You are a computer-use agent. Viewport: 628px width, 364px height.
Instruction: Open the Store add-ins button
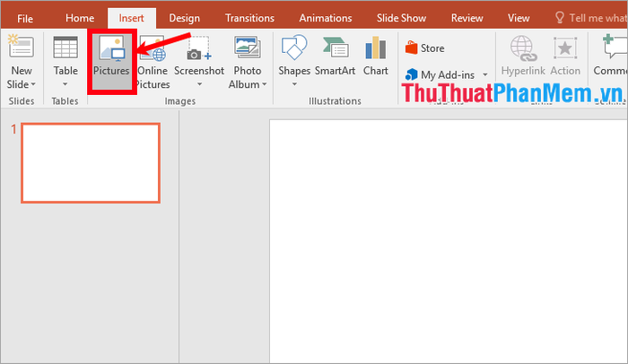pyautogui.click(x=424, y=48)
